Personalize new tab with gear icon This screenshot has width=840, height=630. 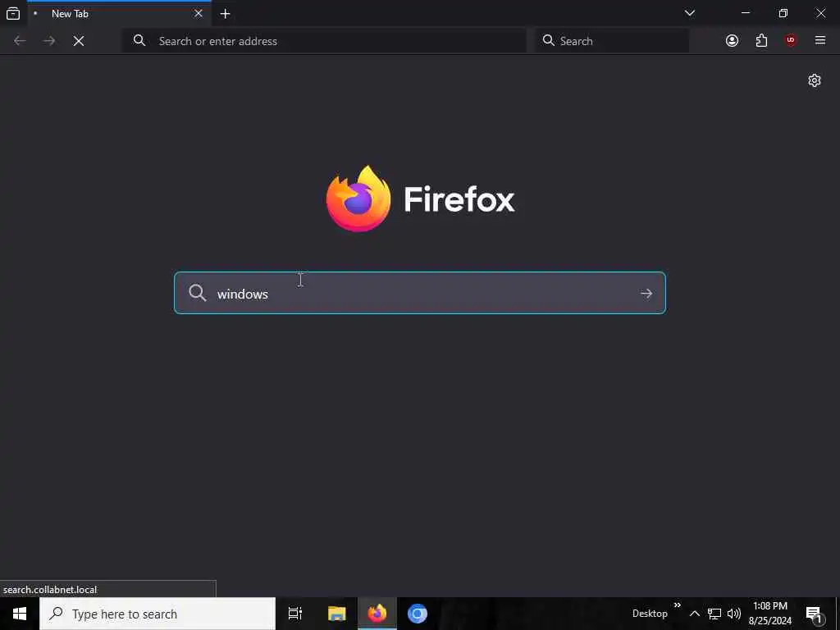pyautogui.click(x=815, y=80)
